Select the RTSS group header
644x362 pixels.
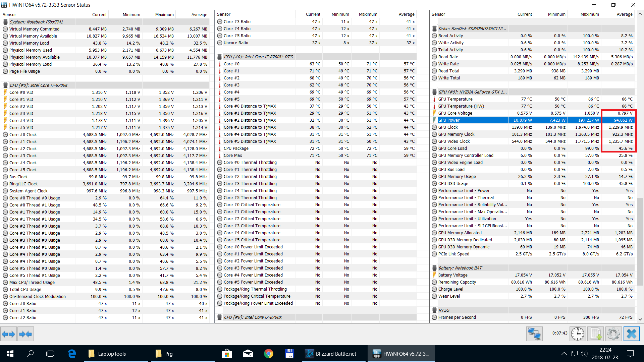coord(533,310)
